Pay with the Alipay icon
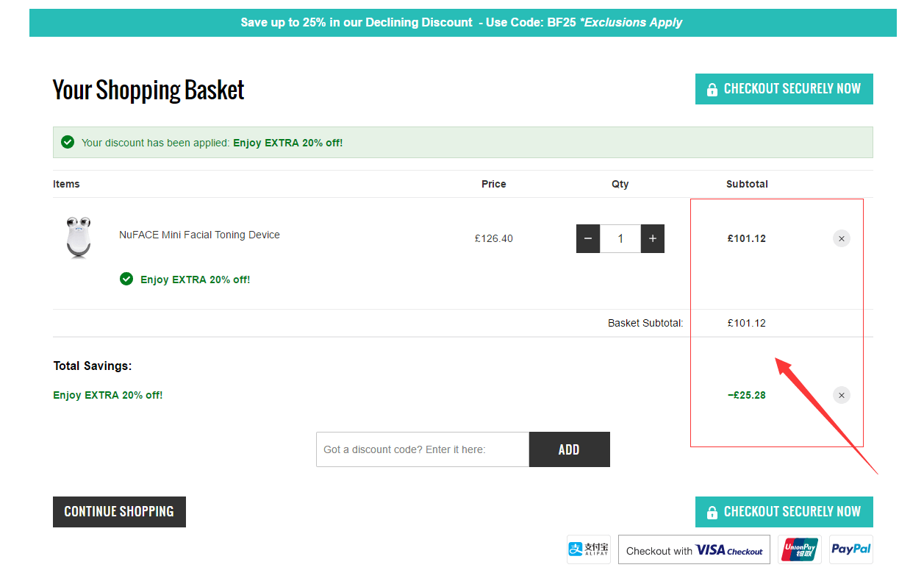The width and height of the screenshot is (924, 573). click(589, 549)
